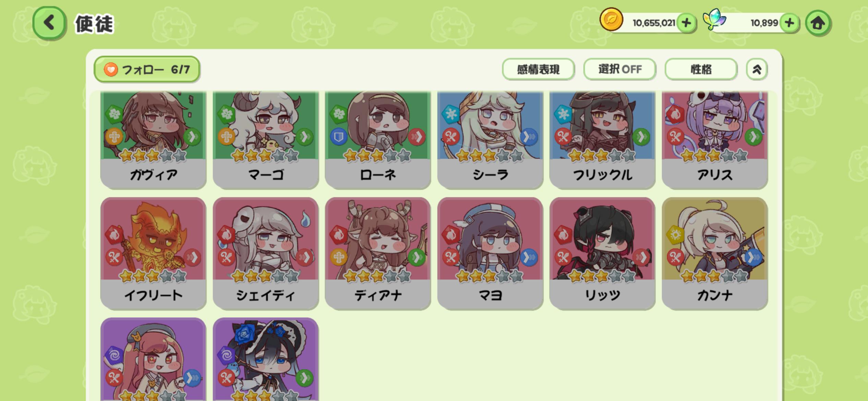Open the 感情表現 options
868x401 pixels.
pyautogui.click(x=538, y=69)
